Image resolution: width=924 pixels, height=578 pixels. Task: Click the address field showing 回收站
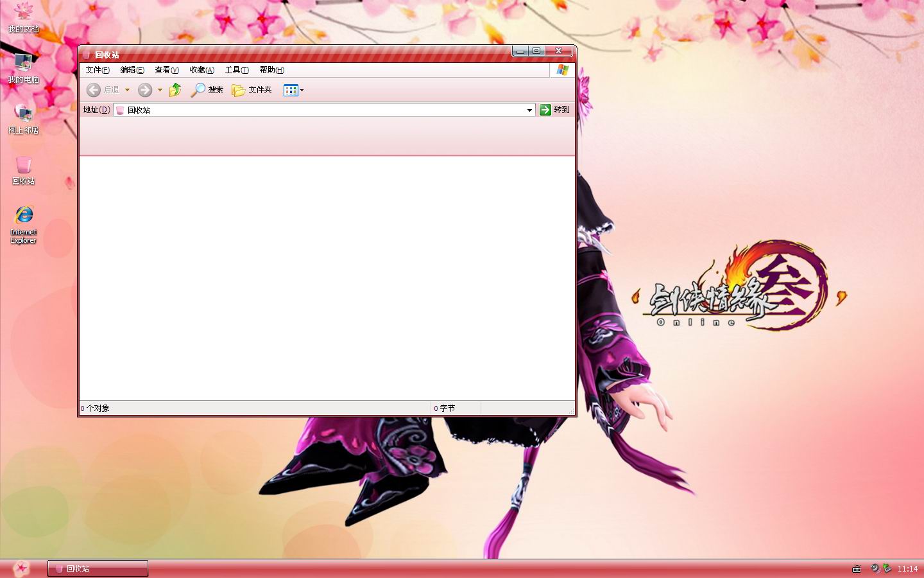[324, 110]
